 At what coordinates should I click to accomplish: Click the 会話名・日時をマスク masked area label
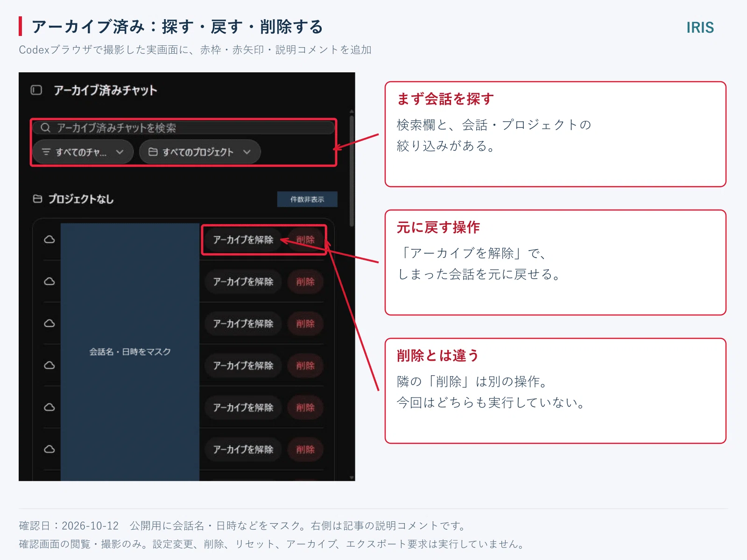(130, 352)
